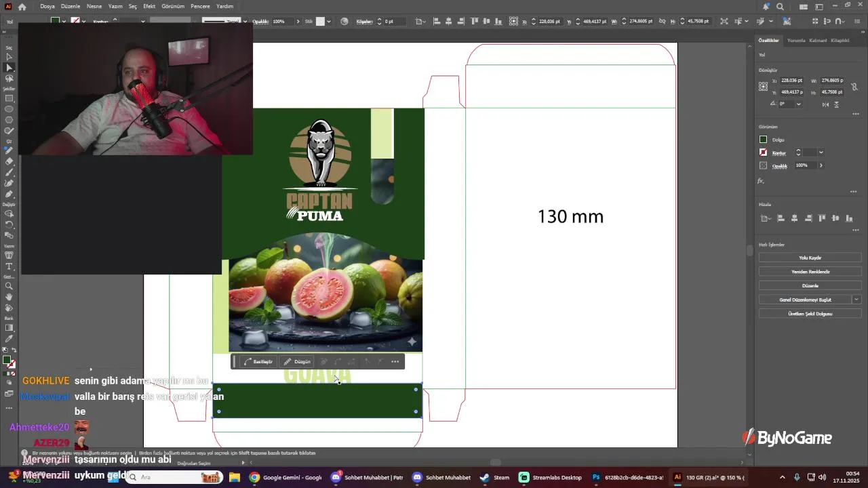Open the three-dots menu in the floating bar

[395, 361]
